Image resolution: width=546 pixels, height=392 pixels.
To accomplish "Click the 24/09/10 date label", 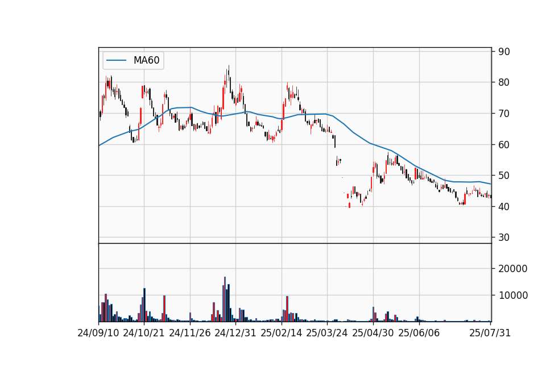I will coord(98,333).
